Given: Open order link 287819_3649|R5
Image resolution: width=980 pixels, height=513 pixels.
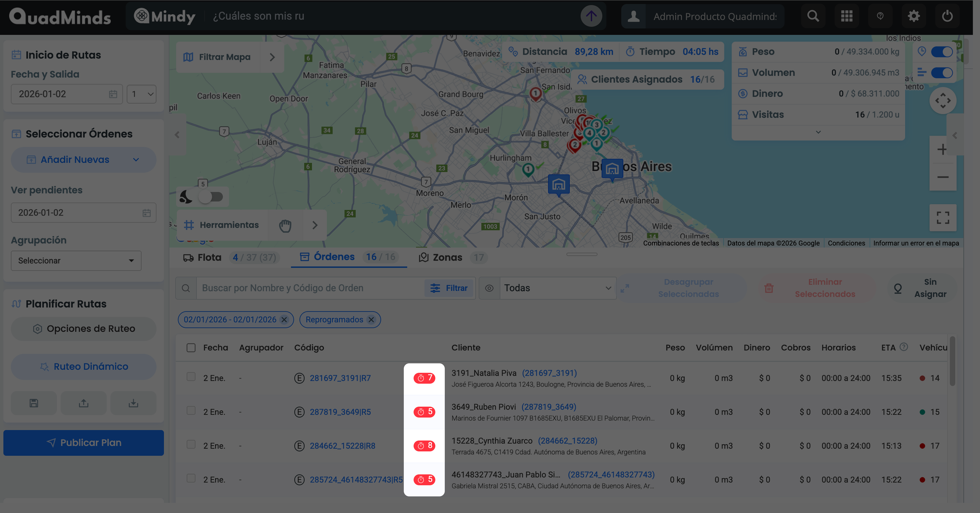Looking at the screenshot, I should 340,412.
